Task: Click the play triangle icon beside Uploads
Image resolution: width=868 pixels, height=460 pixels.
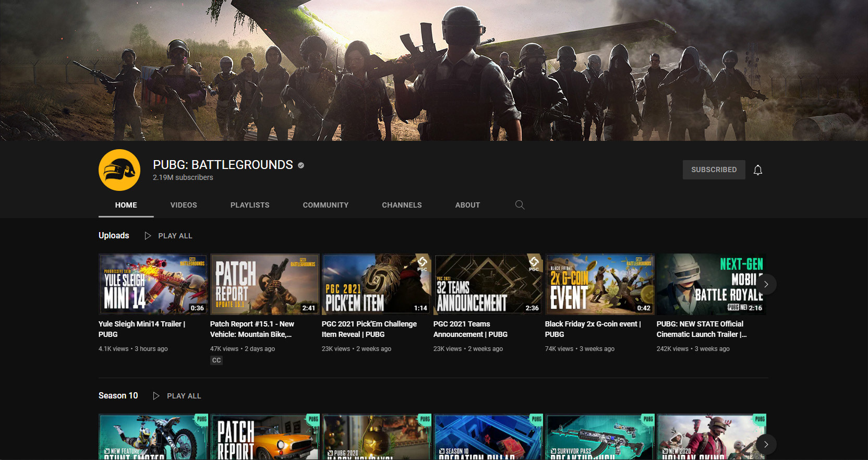Action: pos(148,236)
